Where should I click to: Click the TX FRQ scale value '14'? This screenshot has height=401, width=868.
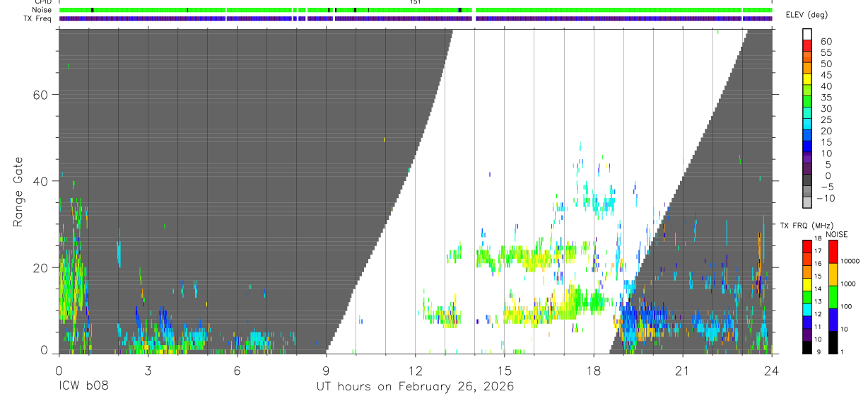tap(819, 289)
